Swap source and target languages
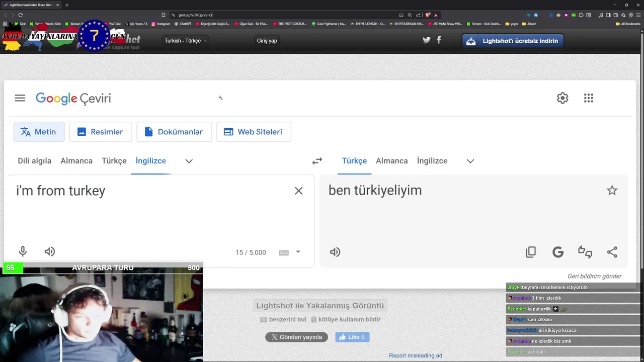This screenshot has height=362, width=644. point(317,161)
